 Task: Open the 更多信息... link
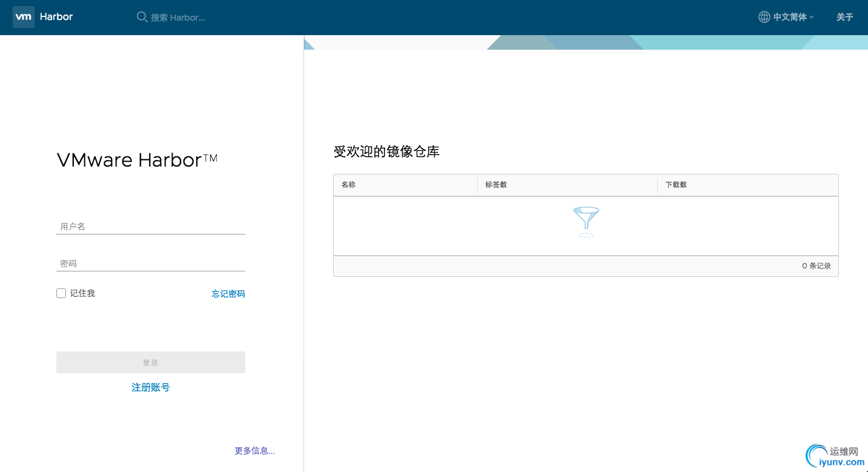tap(254, 451)
